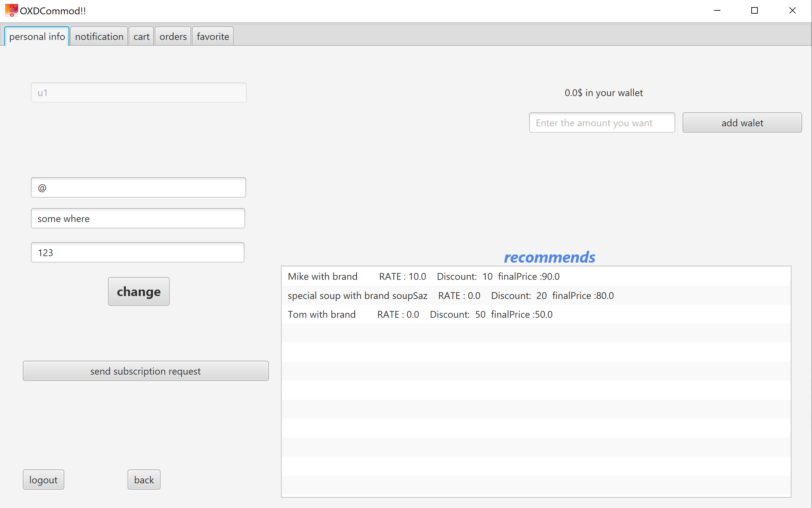
Task: Maximize the application window
Action: tap(754, 10)
